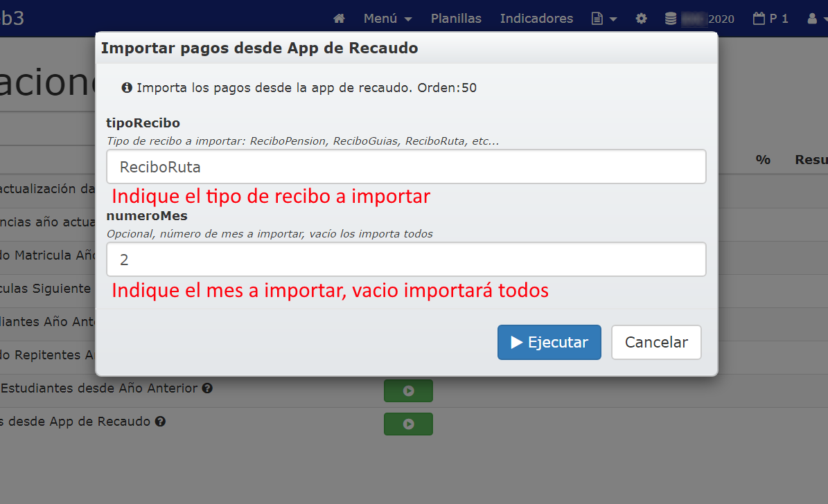The width and height of the screenshot is (828, 504).
Task: Run Estudiantes desde Año Anterior process
Action: click(x=408, y=390)
